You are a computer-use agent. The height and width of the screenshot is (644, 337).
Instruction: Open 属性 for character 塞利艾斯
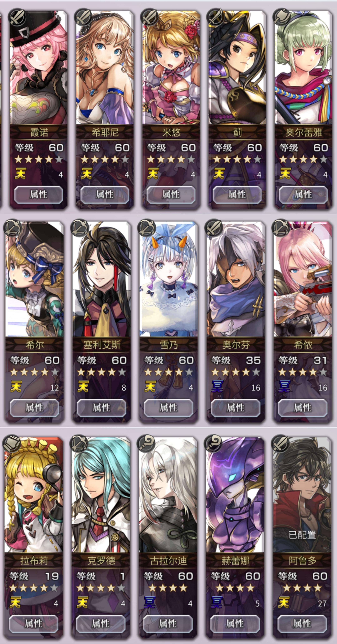[x=101, y=408]
